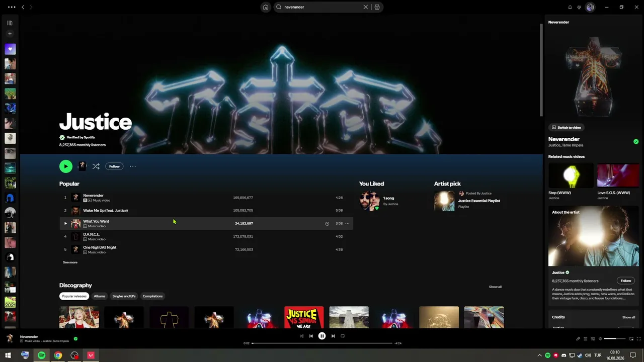
Task: Click the Spotify icon in the taskbar
Action: pos(41,355)
